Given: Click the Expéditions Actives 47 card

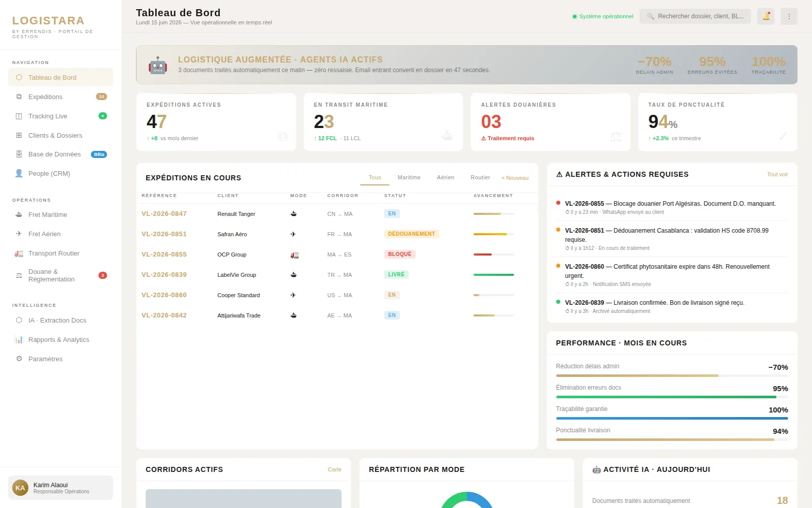Looking at the screenshot, I should tap(216, 122).
